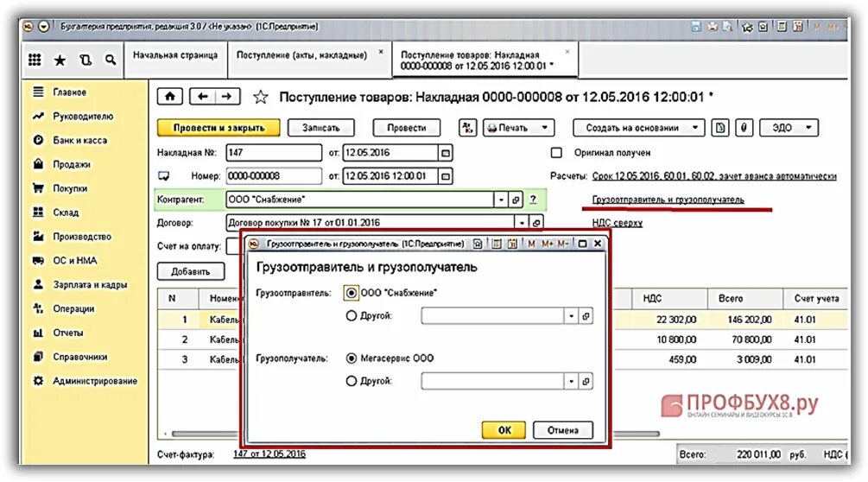868x482 pixels.
Task: Open the history icon in top panel
Action: [x=86, y=60]
